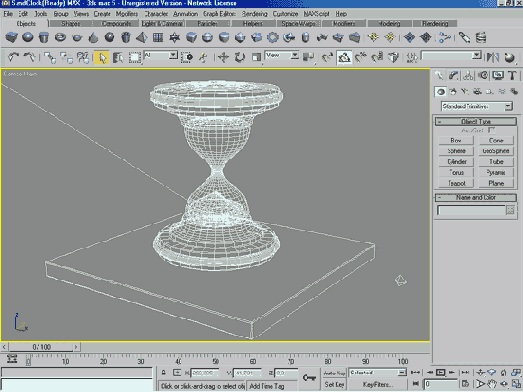Open the Hierarchy command panel tab
The width and height of the screenshot is (523, 392).
[468, 76]
